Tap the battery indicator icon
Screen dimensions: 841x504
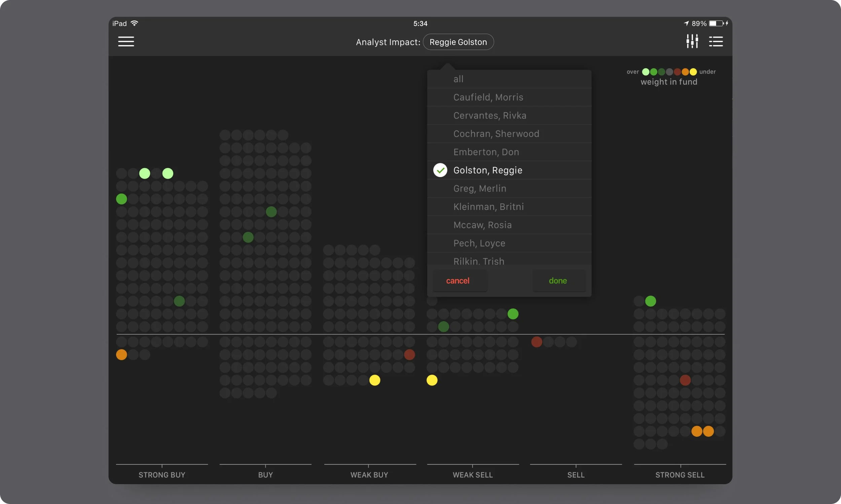[x=716, y=24]
